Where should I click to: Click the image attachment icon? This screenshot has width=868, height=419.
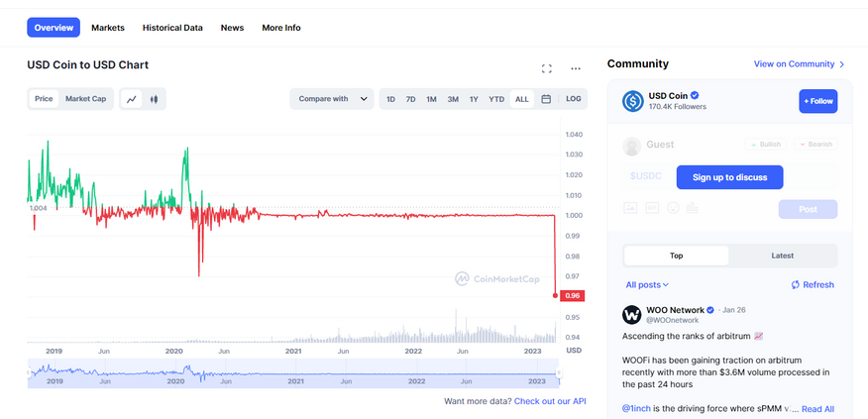click(x=630, y=208)
